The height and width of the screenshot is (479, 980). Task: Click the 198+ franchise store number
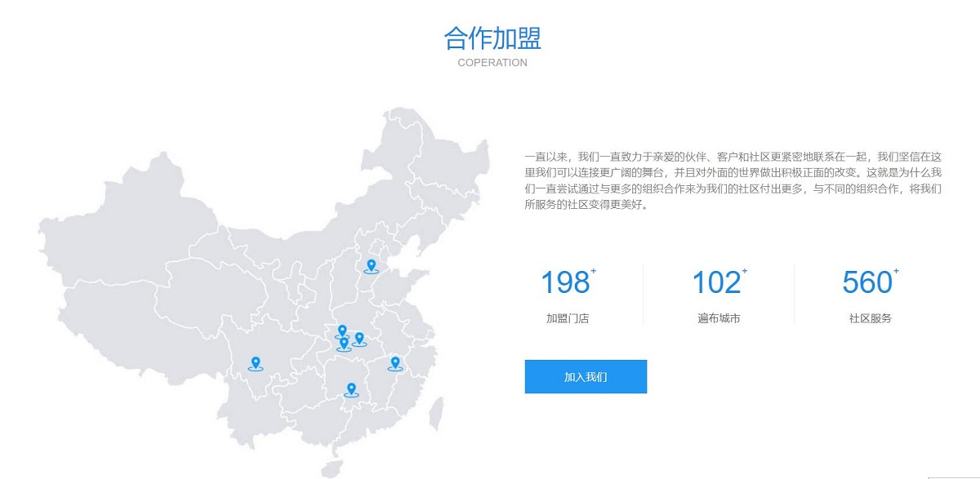[x=566, y=283]
